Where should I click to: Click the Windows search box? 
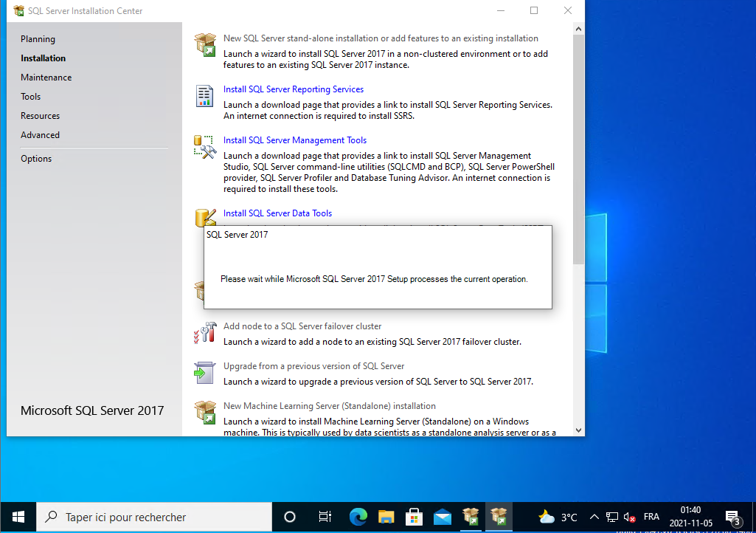point(155,517)
